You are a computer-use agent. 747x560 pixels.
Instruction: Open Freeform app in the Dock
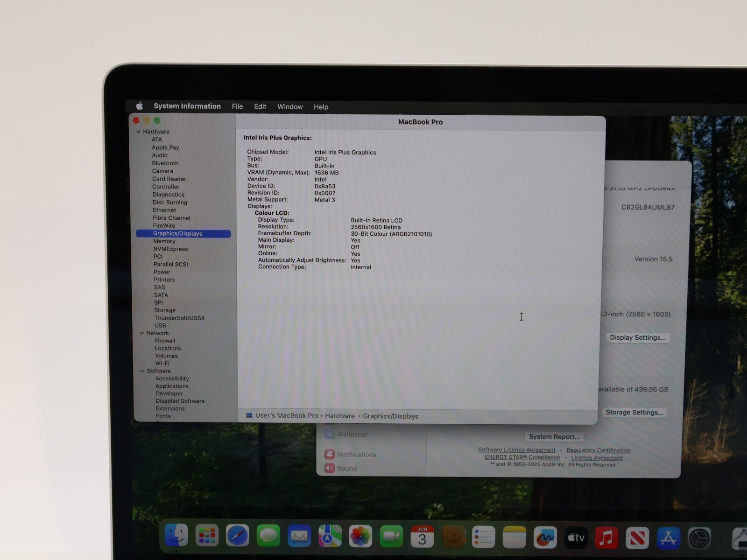pyautogui.click(x=545, y=538)
